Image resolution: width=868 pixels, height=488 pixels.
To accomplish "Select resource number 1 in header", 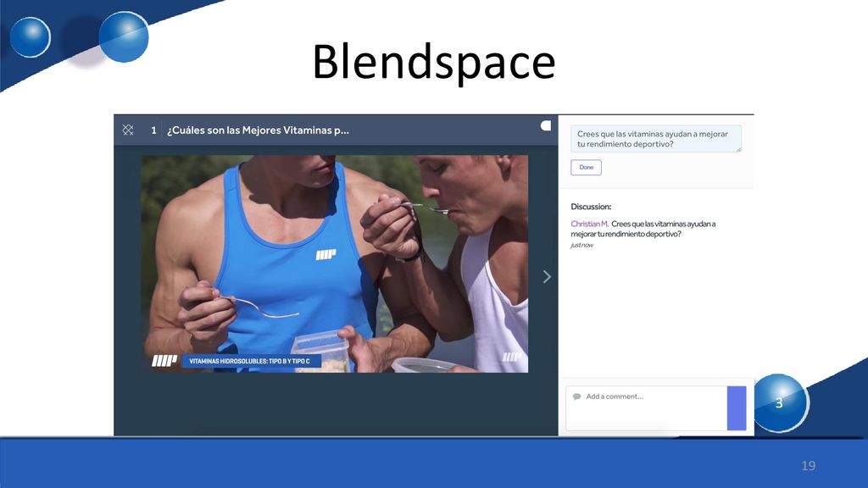I will [x=153, y=130].
